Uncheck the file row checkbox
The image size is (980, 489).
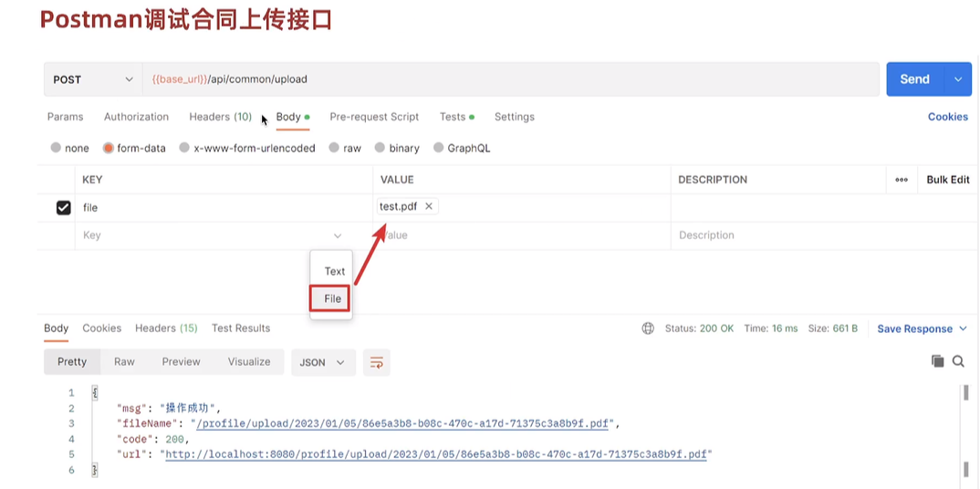click(x=64, y=207)
